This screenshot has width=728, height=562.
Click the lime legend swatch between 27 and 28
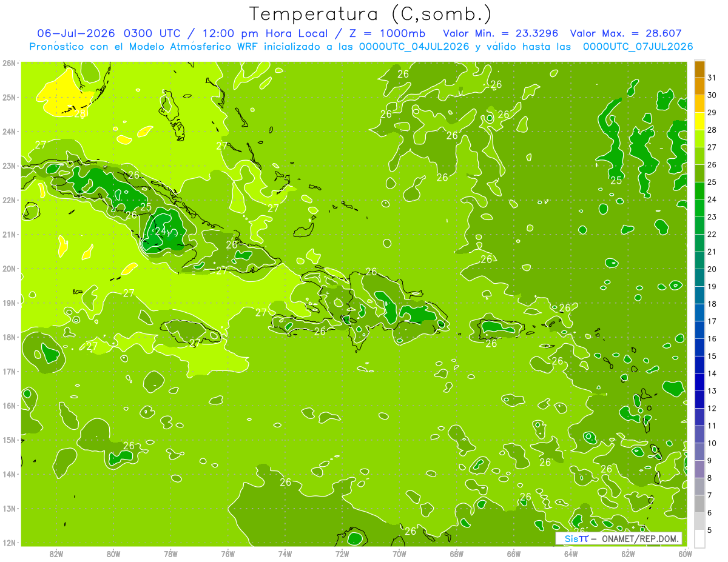pyautogui.click(x=699, y=139)
